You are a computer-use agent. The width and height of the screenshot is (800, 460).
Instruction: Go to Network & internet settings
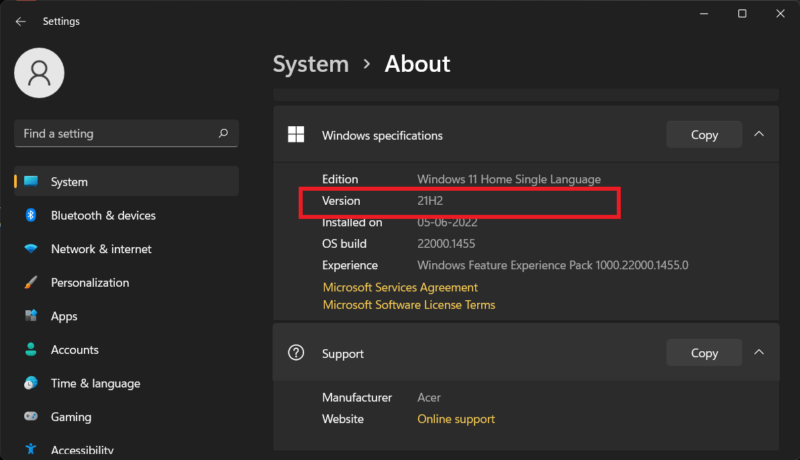click(127, 249)
